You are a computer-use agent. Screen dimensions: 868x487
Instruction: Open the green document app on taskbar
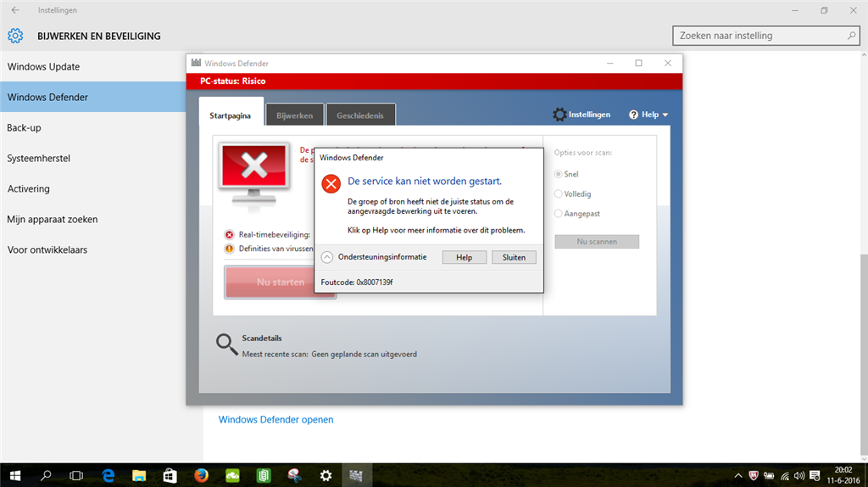tap(264, 475)
